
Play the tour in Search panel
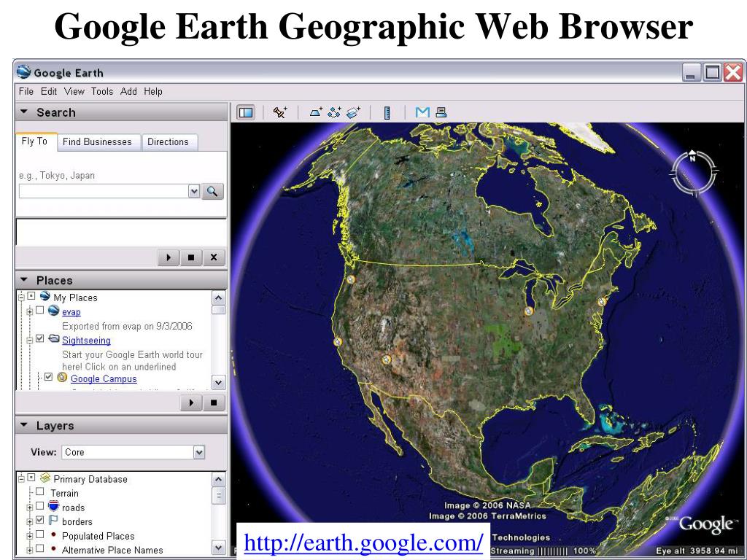pos(169,257)
